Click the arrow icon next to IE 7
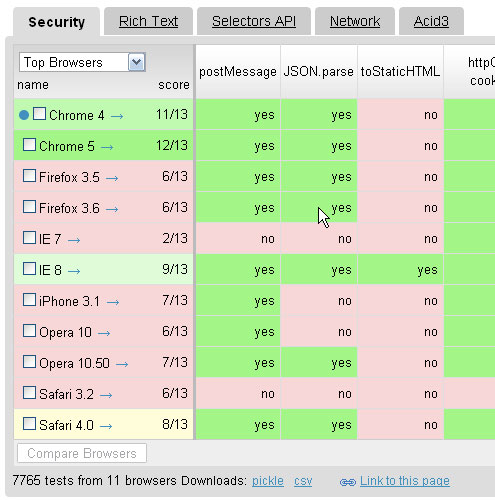The image size is (495, 500). 74,240
